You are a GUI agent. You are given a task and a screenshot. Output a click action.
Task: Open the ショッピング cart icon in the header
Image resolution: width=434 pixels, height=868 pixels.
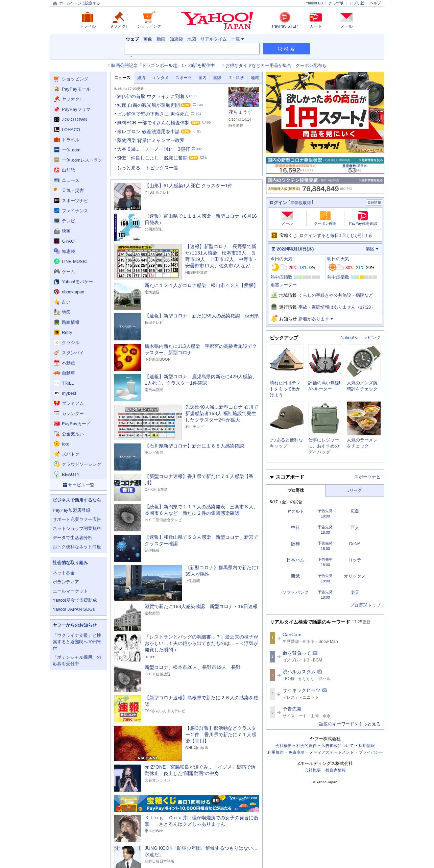(149, 17)
